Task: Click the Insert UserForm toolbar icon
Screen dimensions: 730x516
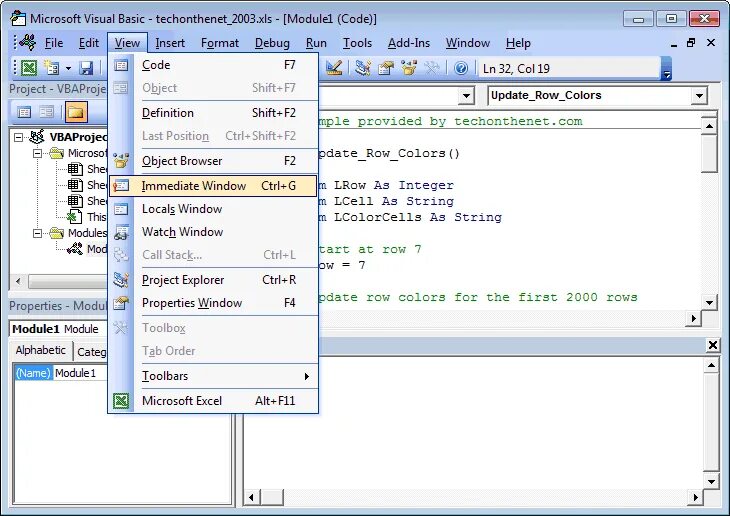Action: (52, 68)
